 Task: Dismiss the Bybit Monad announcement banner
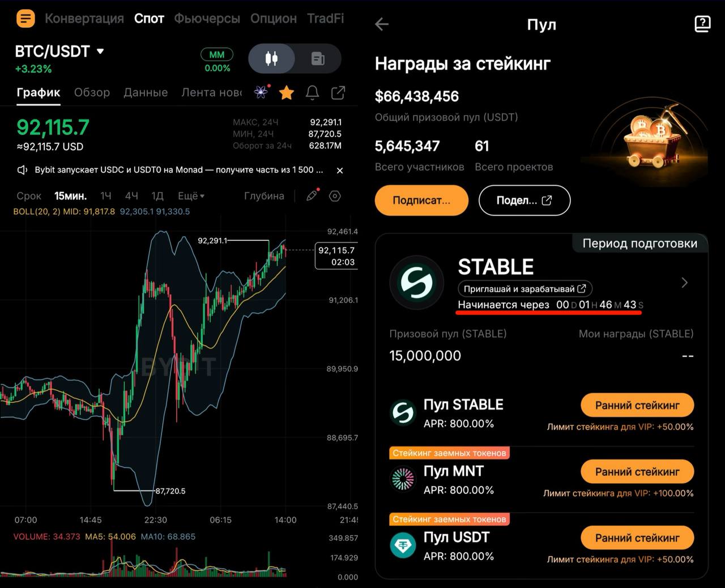point(340,171)
